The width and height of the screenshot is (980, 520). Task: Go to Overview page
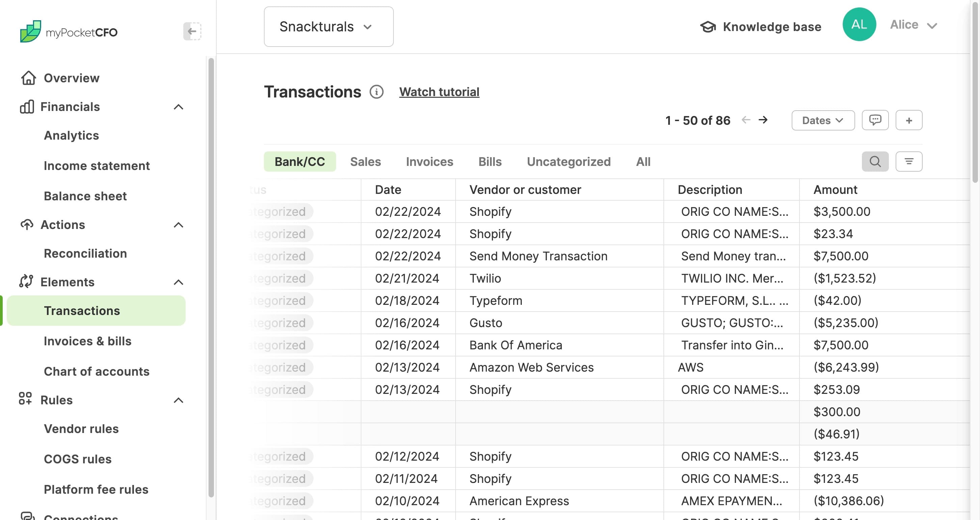(x=72, y=78)
